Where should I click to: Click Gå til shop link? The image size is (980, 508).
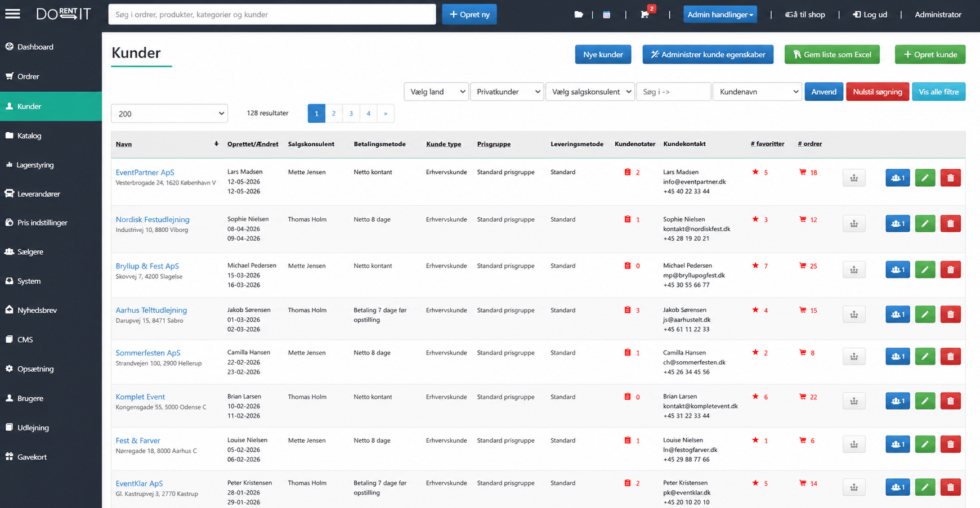click(805, 15)
